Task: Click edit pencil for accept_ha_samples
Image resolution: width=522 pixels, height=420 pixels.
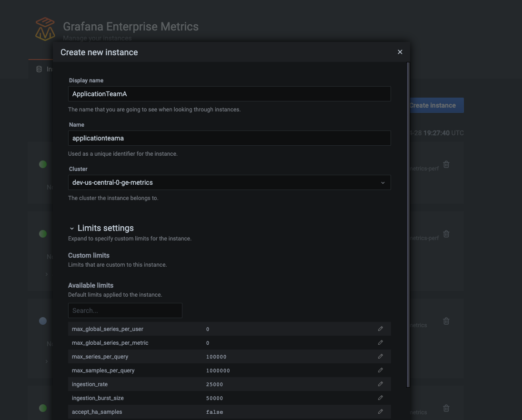Action: (381, 411)
